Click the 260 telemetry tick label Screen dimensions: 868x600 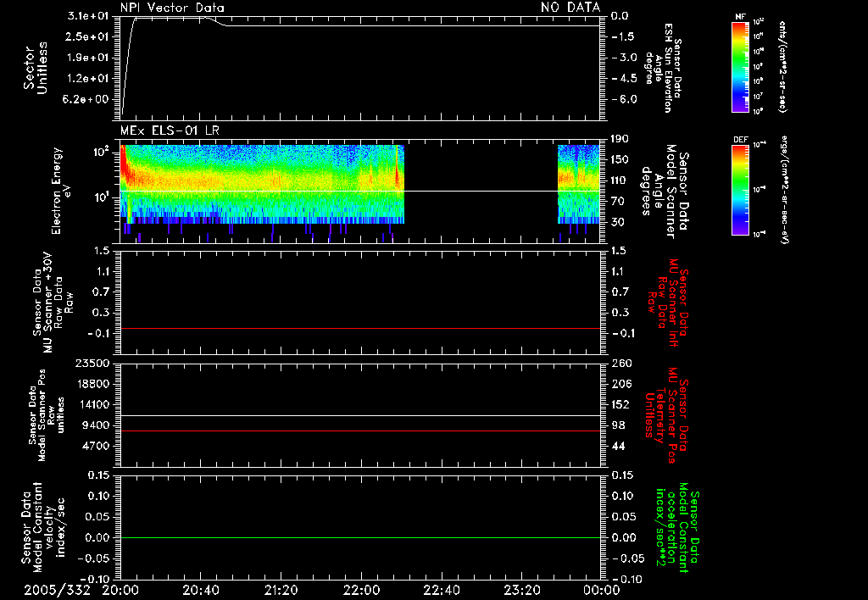[x=620, y=363]
